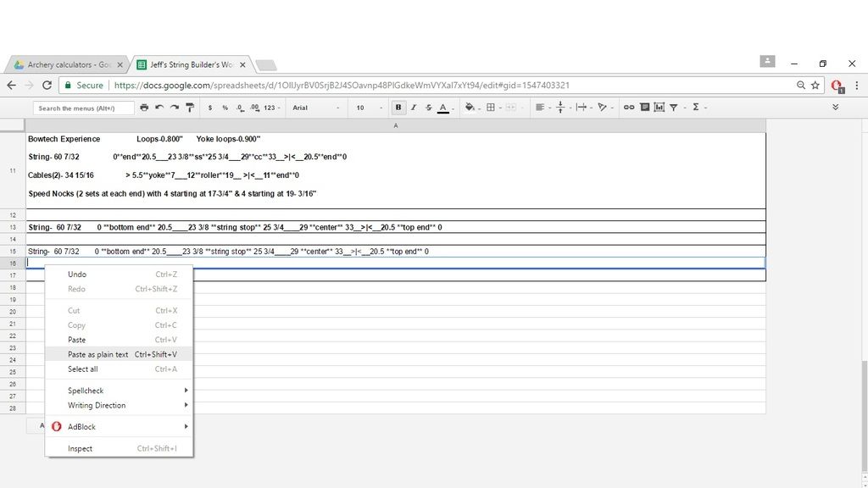This screenshot has width=868, height=488.
Task: Insert a link into the cell
Action: point(628,108)
